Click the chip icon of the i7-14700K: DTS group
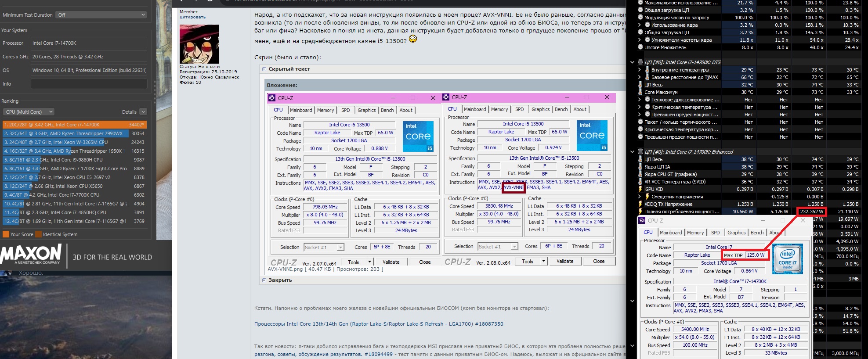 tap(640, 62)
